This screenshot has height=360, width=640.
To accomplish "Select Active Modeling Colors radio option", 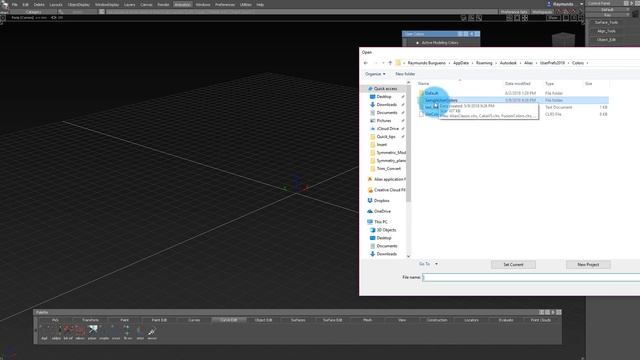I will [x=418, y=43].
